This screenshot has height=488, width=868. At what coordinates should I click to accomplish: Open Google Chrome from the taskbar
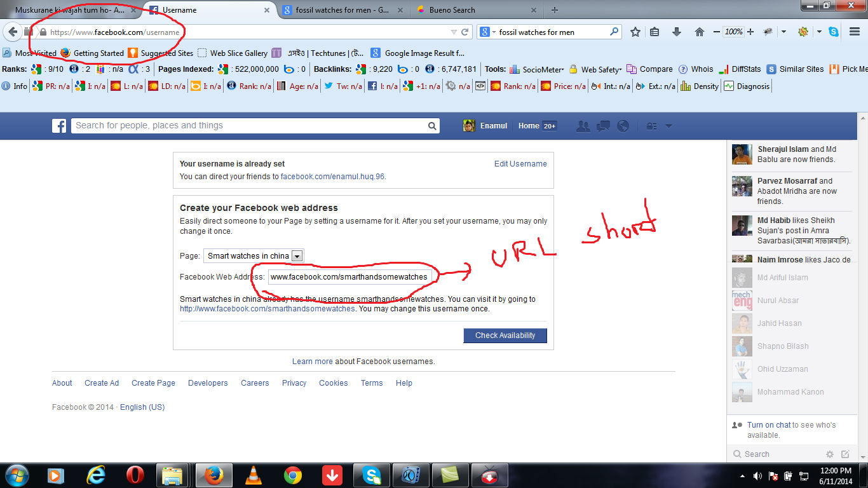tap(292, 475)
